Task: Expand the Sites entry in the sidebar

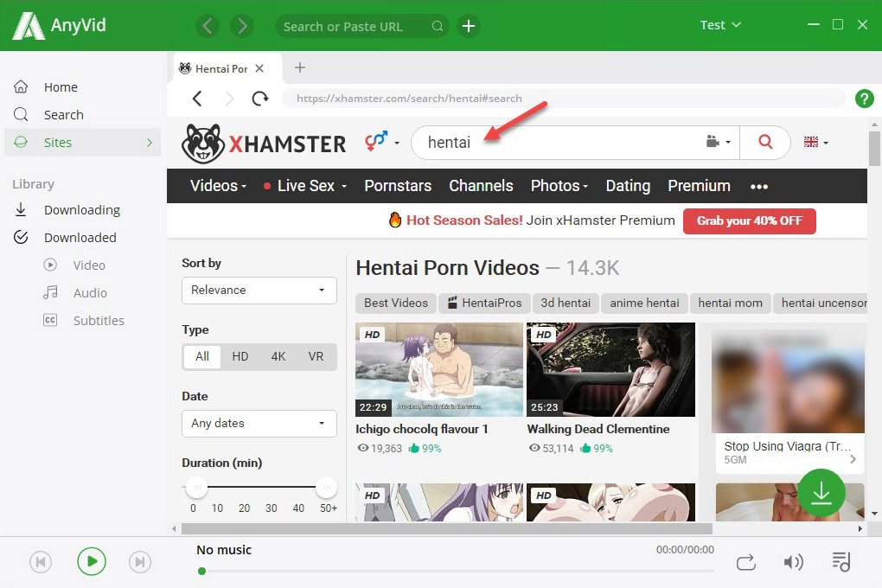Action: [82, 143]
